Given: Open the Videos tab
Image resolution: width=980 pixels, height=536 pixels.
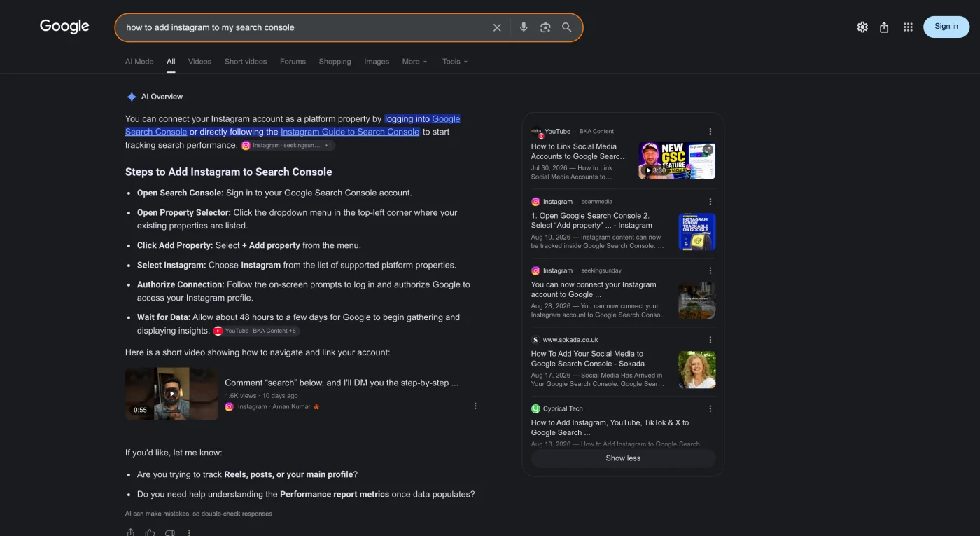Looking at the screenshot, I should pos(199,62).
